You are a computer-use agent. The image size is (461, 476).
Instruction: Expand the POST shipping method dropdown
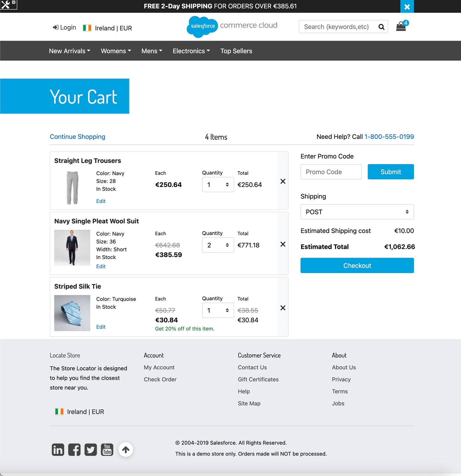pyautogui.click(x=357, y=212)
